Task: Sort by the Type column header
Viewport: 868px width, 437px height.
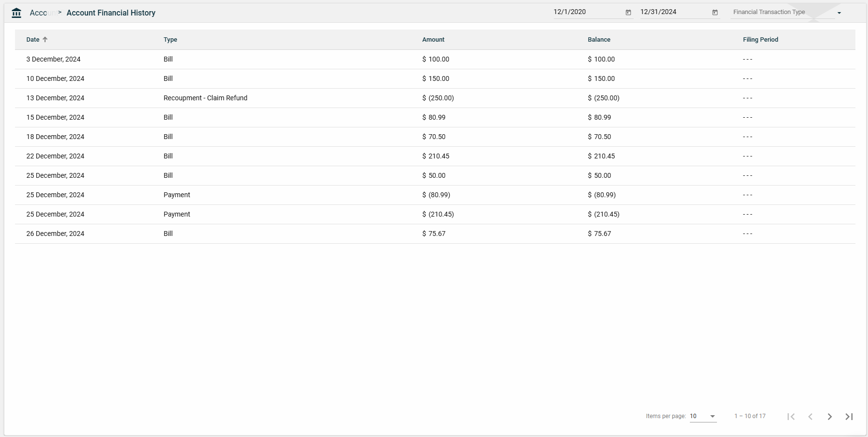Action: pyautogui.click(x=170, y=40)
